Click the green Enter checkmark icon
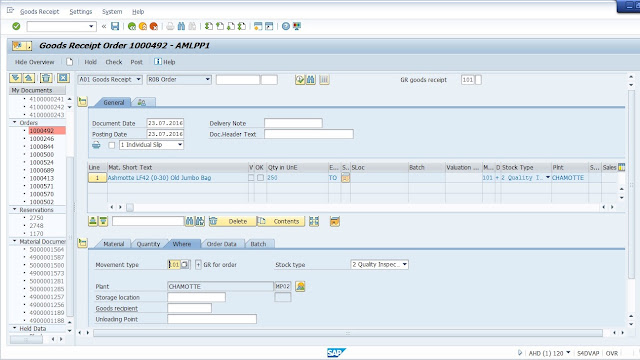 point(16,26)
